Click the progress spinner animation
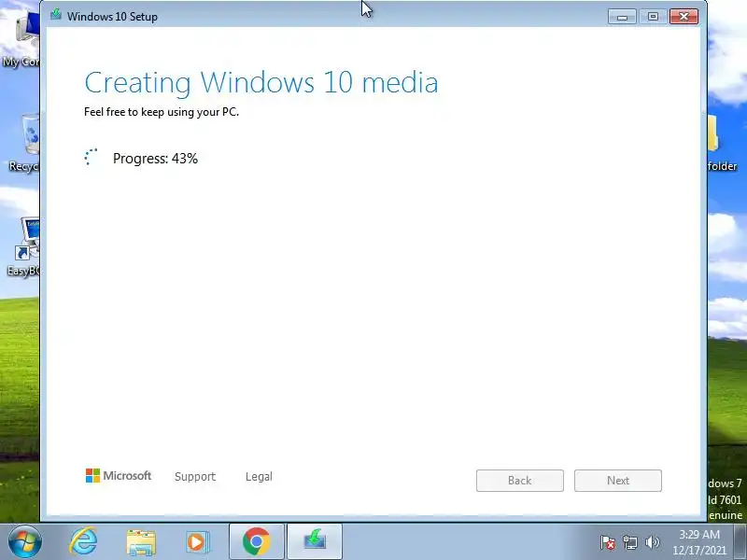This screenshot has width=747, height=560. 91,158
